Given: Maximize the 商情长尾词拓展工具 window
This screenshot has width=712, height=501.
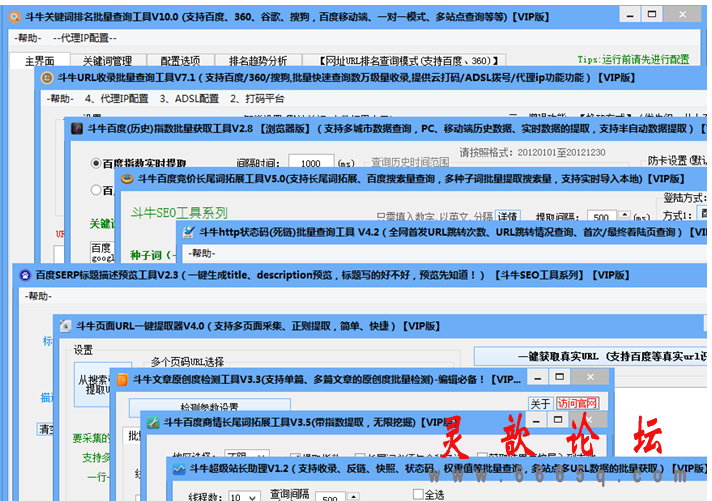Looking at the screenshot, I should 558,420.
